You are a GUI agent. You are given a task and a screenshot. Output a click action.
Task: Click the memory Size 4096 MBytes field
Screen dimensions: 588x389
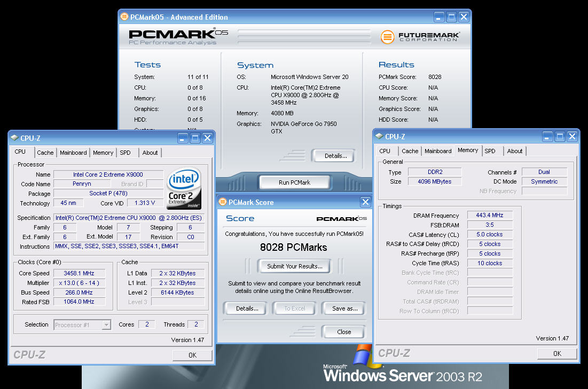[435, 181]
